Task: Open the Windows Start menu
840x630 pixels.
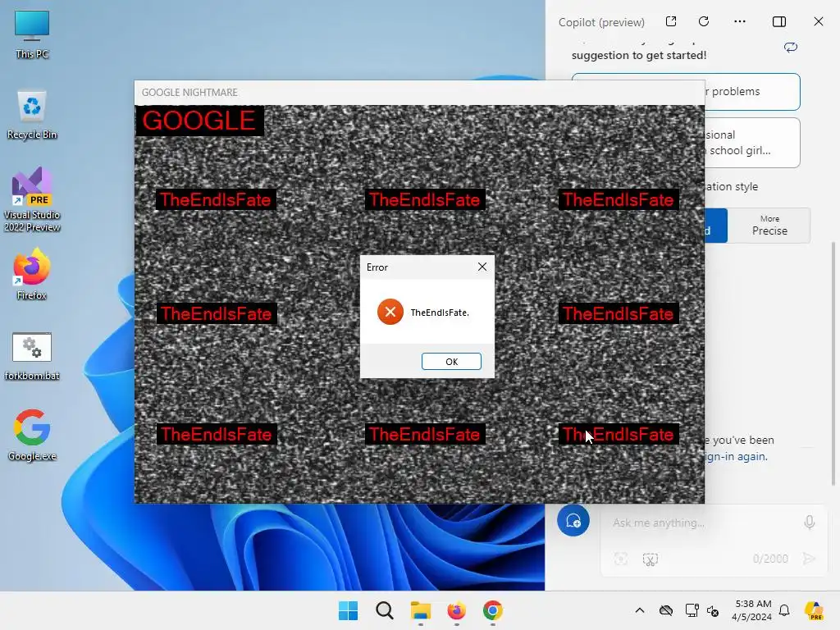Action: [x=348, y=610]
